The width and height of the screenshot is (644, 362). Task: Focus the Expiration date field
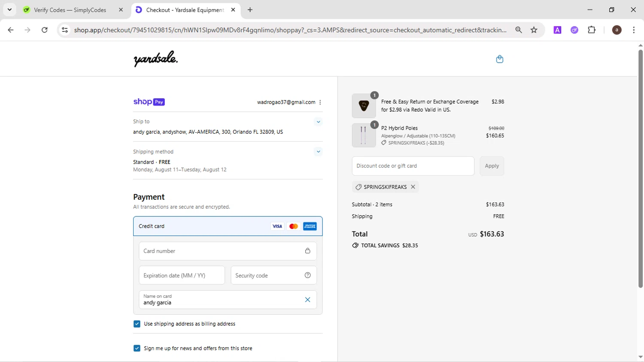click(182, 275)
